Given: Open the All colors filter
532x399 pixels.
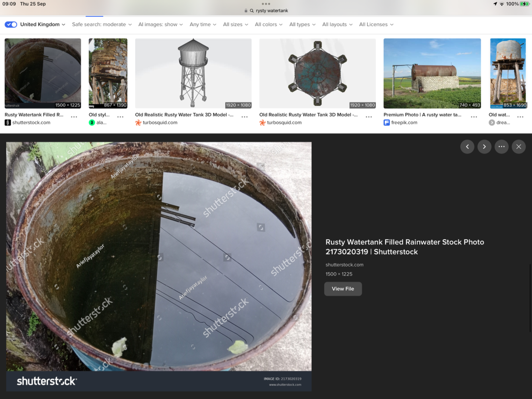Looking at the screenshot, I should (269, 24).
